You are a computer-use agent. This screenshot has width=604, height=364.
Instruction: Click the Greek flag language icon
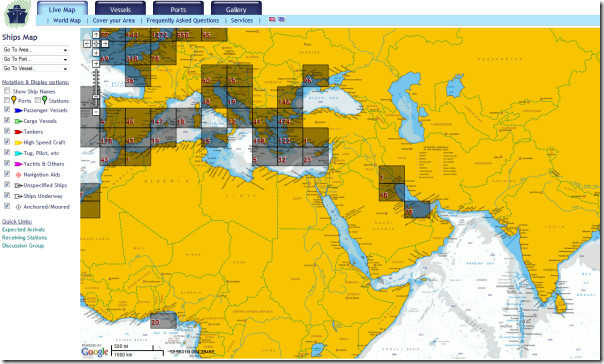(x=282, y=19)
